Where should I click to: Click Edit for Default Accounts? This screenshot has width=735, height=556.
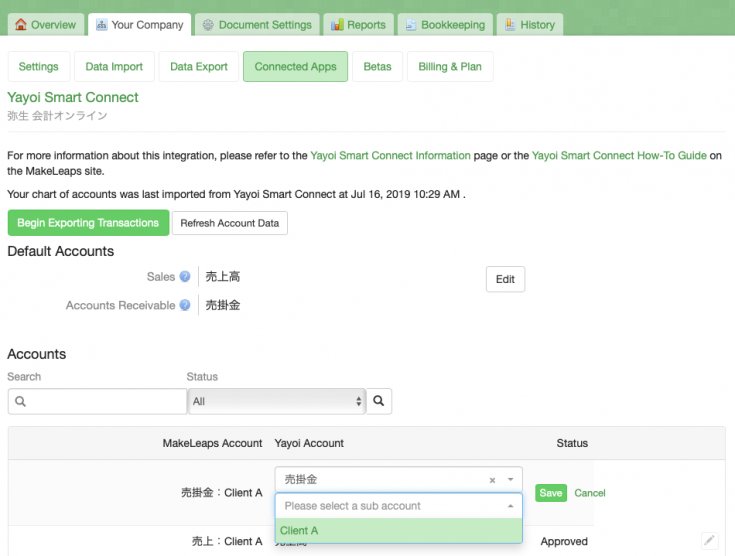505,279
